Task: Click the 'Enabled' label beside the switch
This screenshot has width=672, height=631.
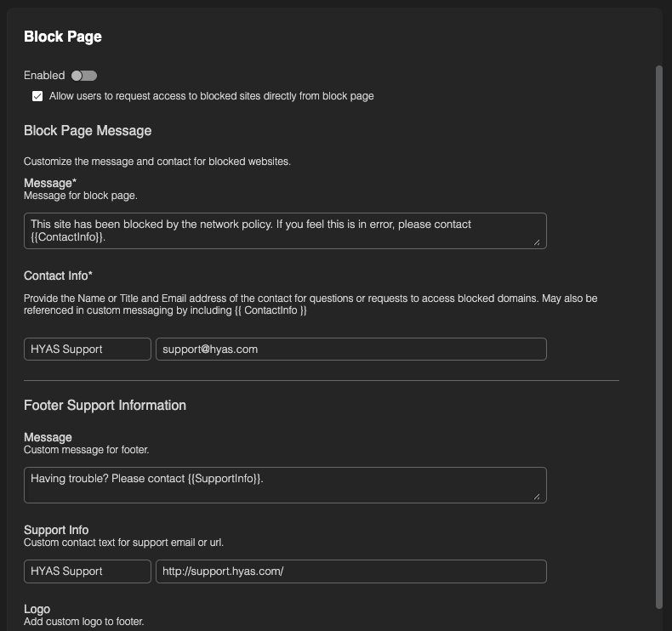Action: (x=44, y=76)
